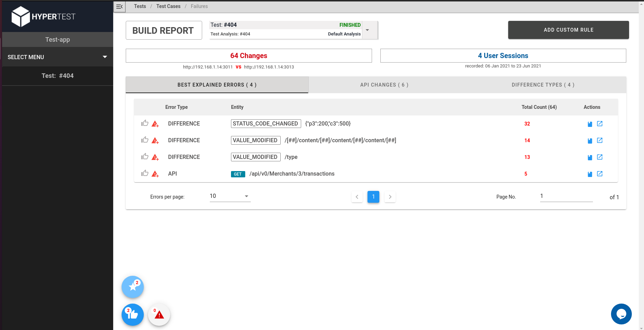
Task: Click Test: #404 in the sidebar
Action: tap(58, 76)
